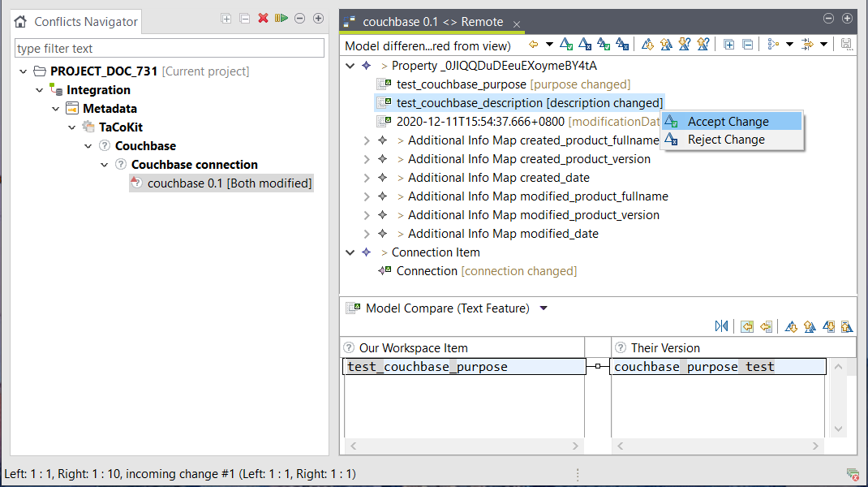Open the Model Compare (Text Feature) dropdown
868x487 pixels.
pos(544,308)
